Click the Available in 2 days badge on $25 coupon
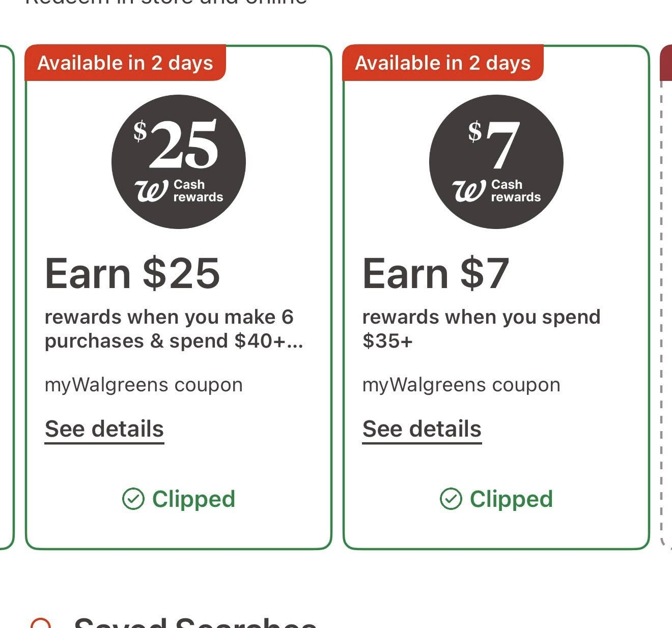 point(125,63)
